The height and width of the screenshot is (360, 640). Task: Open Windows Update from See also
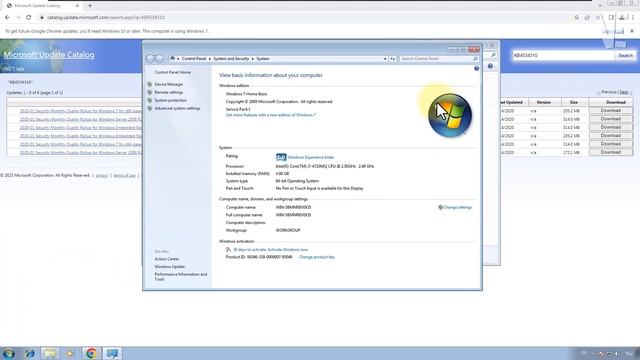pos(169,267)
